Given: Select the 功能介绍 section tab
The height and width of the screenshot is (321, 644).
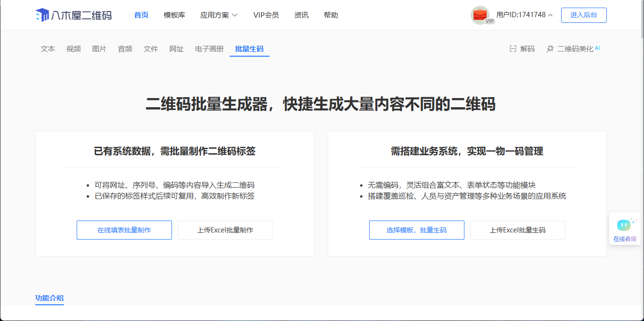Looking at the screenshot, I should (50, 298).
